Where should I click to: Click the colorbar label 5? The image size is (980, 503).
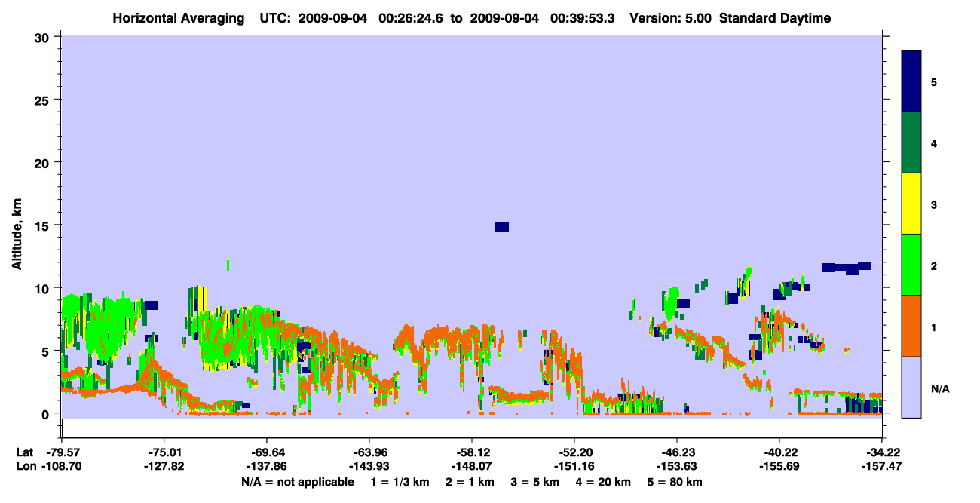[x=934, y=81]
